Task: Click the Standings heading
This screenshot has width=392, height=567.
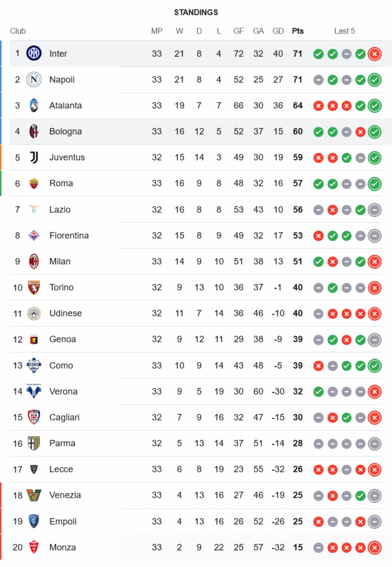Action: click(x=196, y=12)
